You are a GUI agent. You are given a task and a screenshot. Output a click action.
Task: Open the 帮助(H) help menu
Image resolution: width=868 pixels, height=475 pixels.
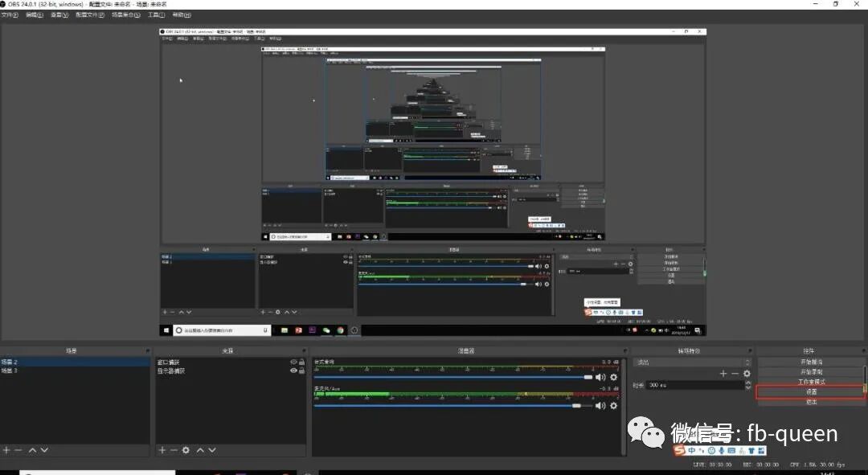182,15
